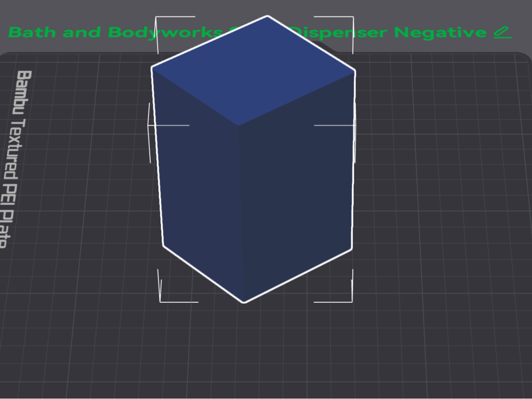Click the word "Bath" in plate title
This screenshot has width=532, height=399.
click(x=32, y=32)
